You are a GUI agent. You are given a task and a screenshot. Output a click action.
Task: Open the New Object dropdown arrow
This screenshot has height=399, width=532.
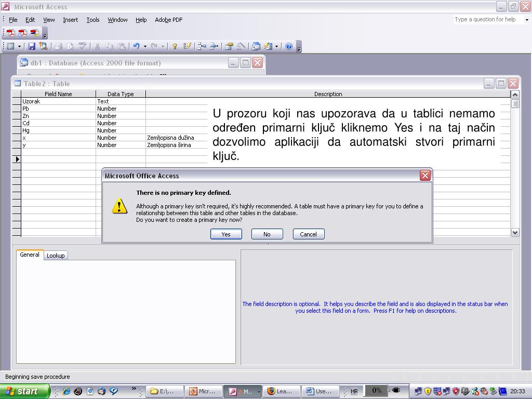click(277, 46)
